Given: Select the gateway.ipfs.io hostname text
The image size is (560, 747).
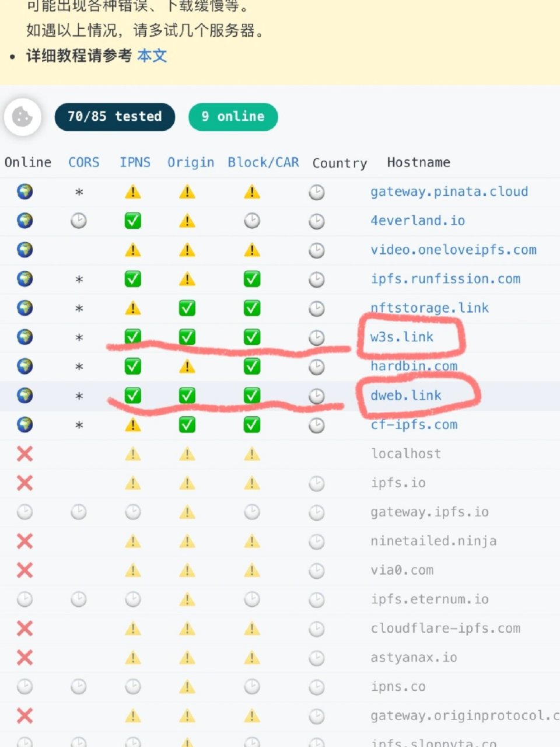Looking at the screenshot, I should point(429,512).
